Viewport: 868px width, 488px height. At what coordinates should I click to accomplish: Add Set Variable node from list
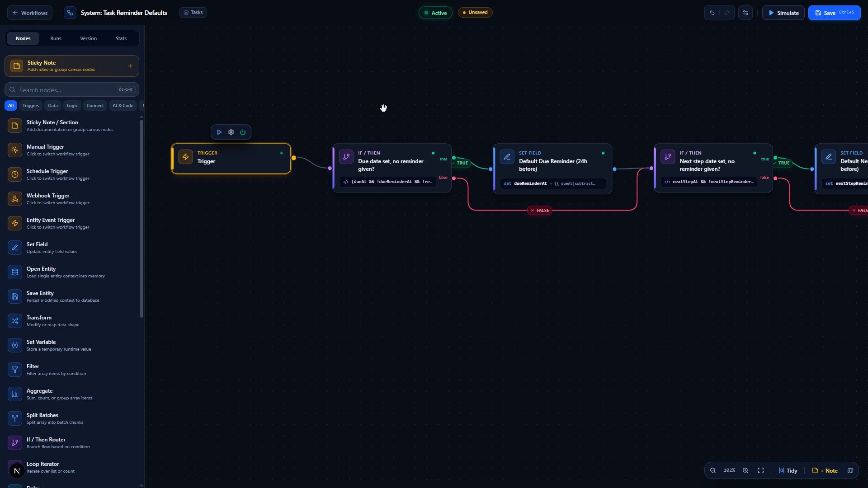click(x=71, y=345)
